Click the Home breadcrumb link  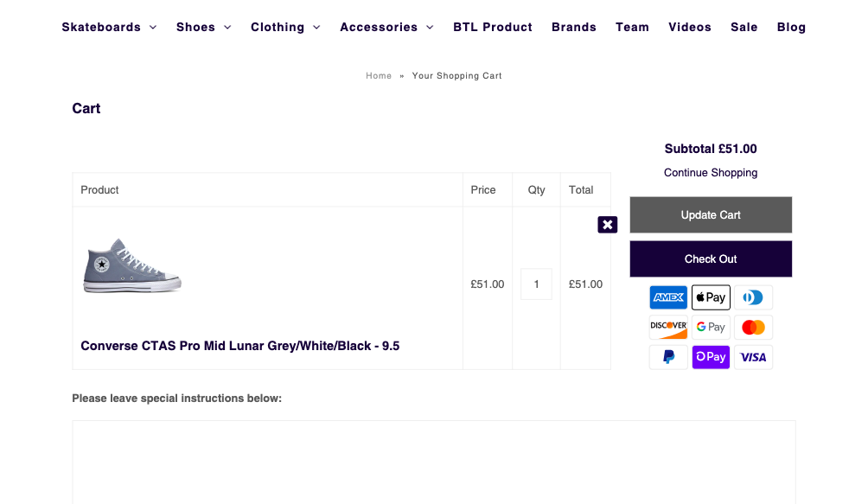click(x=379, y=76)
